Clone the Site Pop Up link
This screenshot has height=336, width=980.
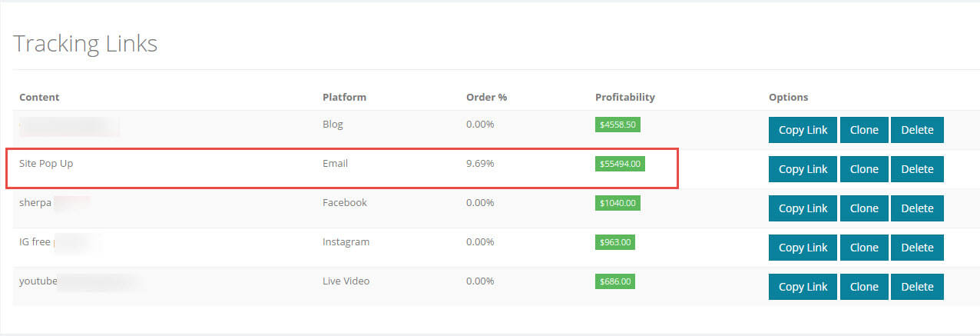click(864, 169)
